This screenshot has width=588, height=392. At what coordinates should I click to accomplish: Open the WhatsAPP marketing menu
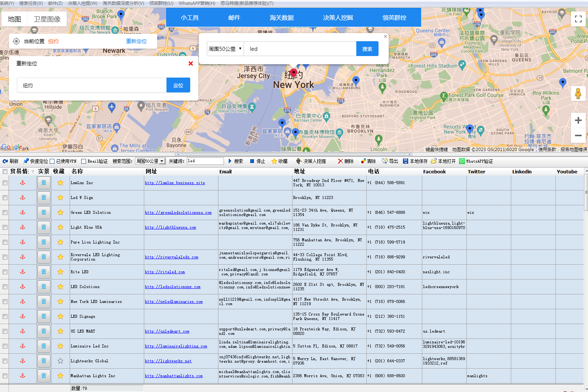197,3
